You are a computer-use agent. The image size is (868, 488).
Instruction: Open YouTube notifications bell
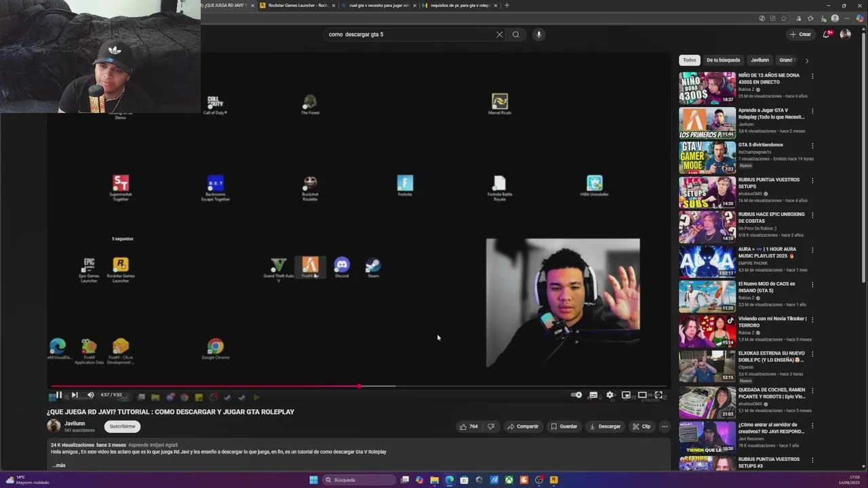pyautogui.click(x=826, y=35)
